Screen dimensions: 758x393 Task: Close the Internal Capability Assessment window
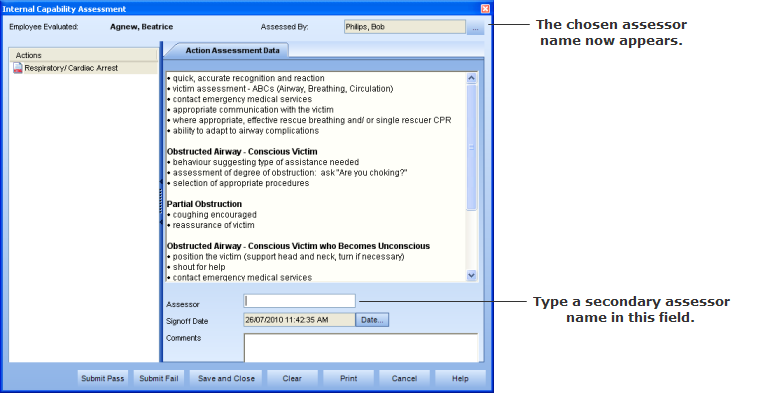485,8
